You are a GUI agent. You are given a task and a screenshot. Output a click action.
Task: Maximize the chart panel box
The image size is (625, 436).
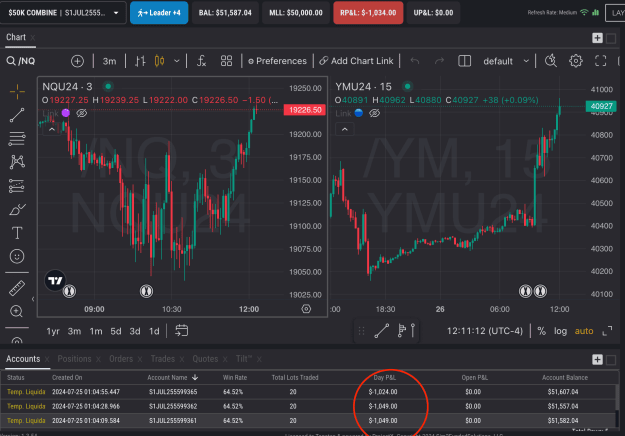point(611,38)
